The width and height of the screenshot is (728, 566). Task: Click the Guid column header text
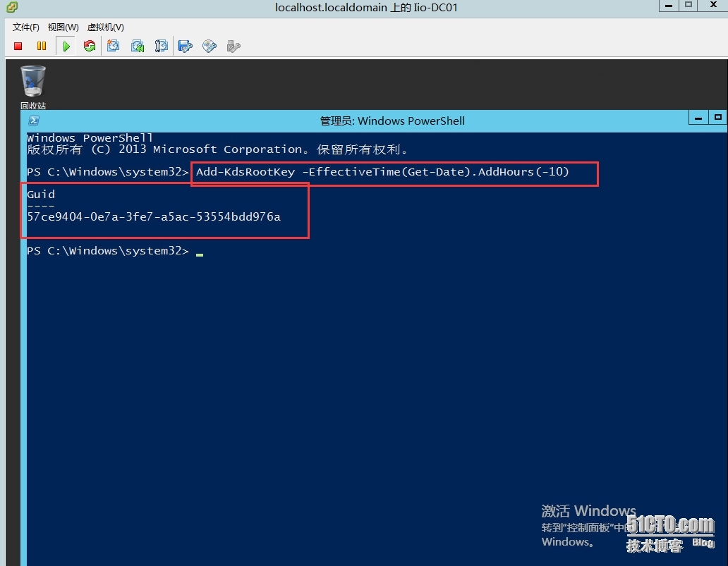[x=41, y=195]
